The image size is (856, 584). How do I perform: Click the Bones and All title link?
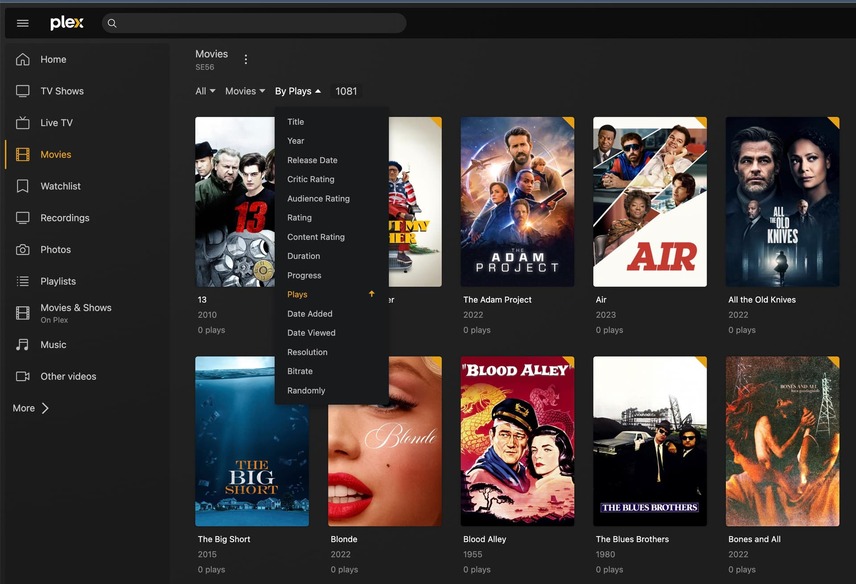[754, 539]
